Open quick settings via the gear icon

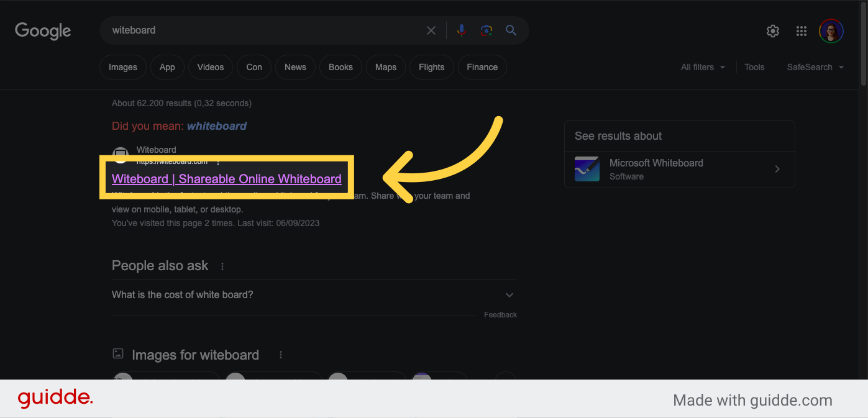pos(772,30)
